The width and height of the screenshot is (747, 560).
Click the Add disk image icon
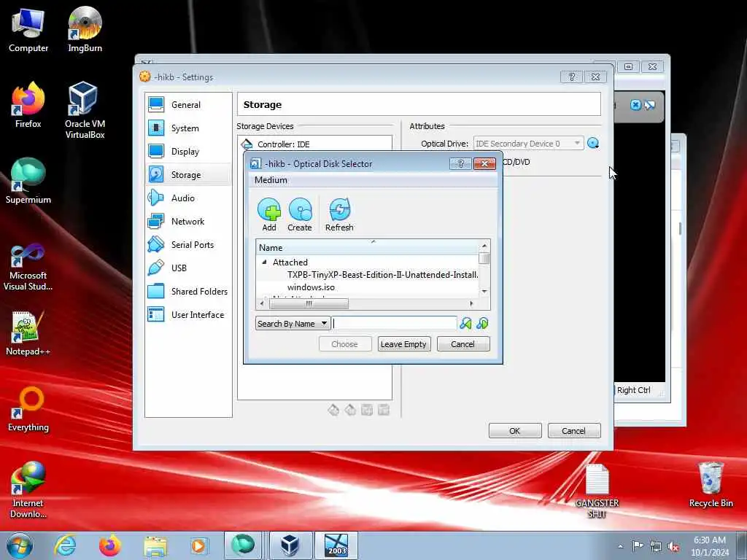click(269, 215)
